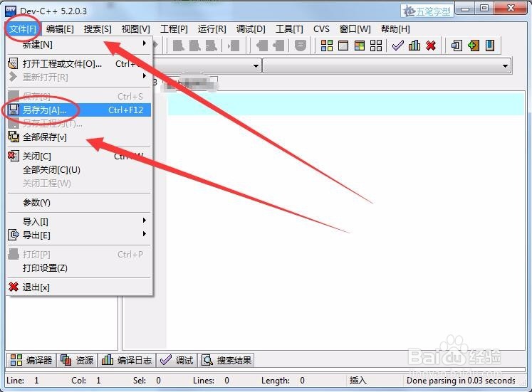
Task: Click the icon beside 打开工程或文件[O]
Action: [13, 64]
